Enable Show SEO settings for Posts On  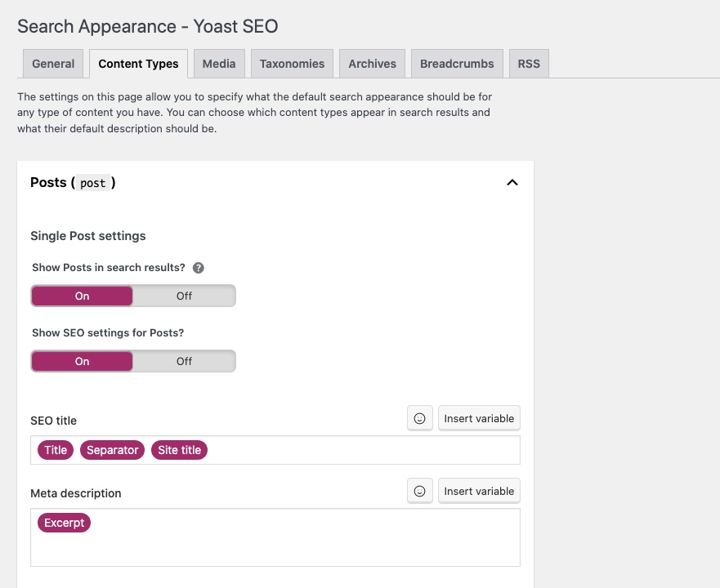(82, 361)
